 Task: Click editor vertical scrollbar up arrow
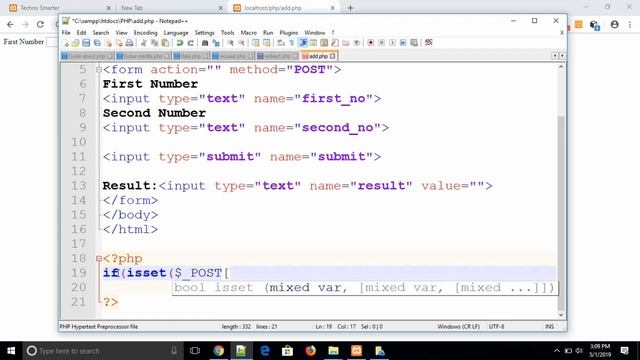click(x=561, y=67)
